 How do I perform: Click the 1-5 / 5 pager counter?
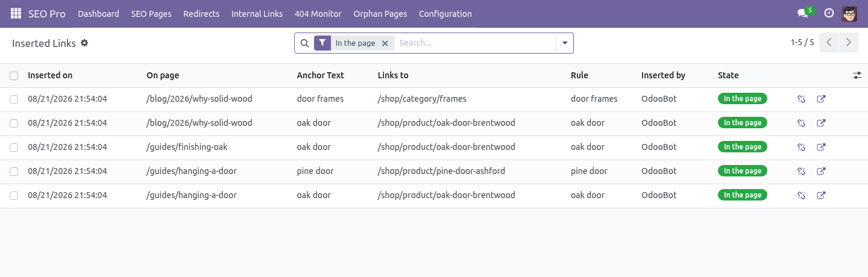coord(802,42)
